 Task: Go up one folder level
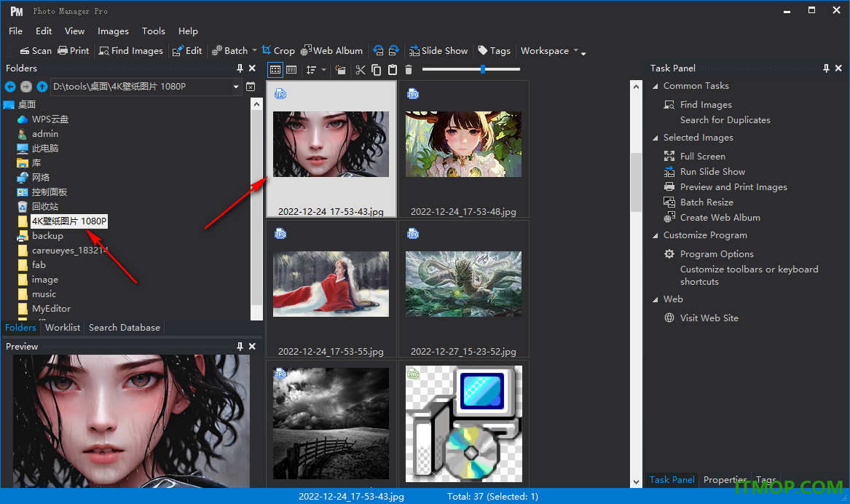click(42, 86)
